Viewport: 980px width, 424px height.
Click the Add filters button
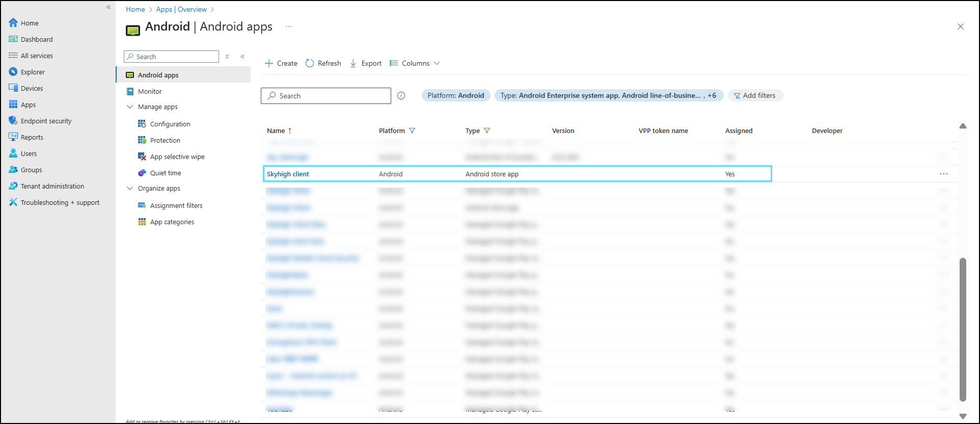pos(755,95)
